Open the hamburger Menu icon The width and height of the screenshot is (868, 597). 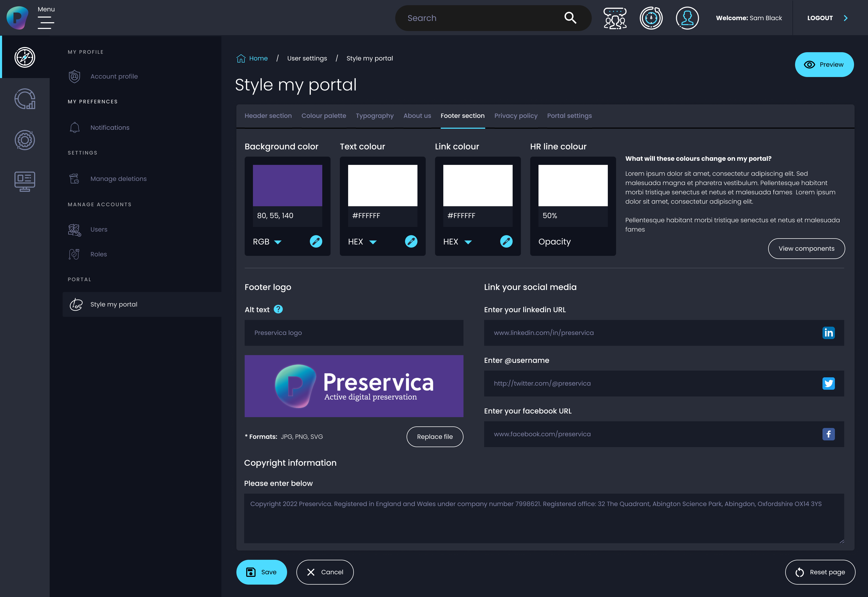[x=46, y=23]
